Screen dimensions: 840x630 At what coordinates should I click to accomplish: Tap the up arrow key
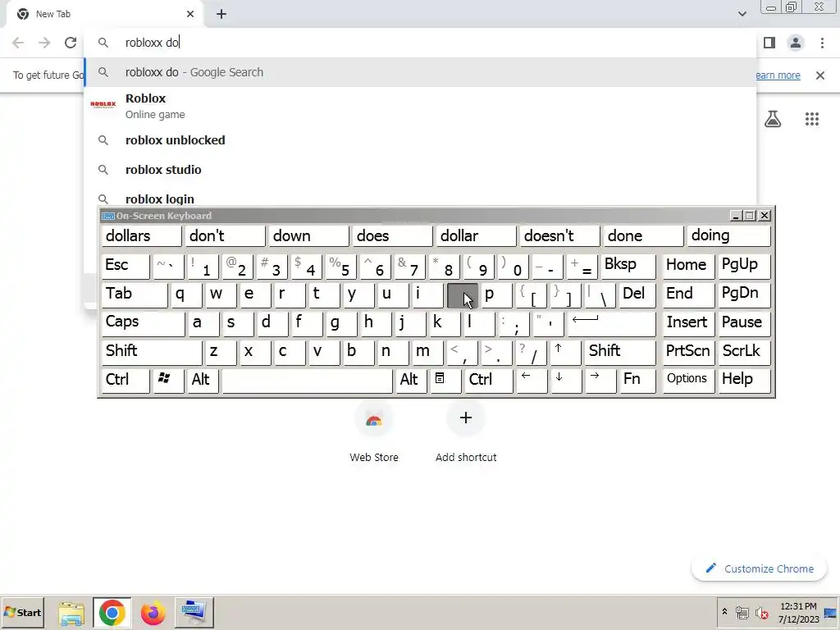[566, 352]
